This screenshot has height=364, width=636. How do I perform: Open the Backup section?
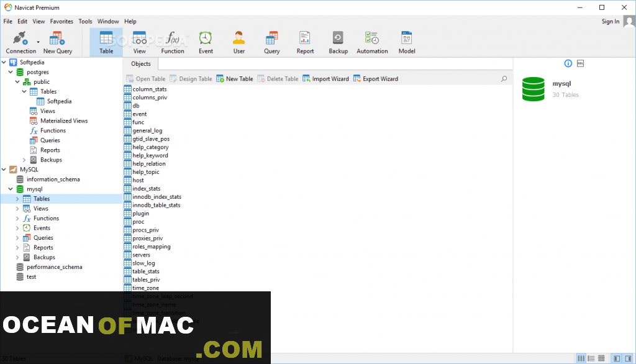click(338, 42)
